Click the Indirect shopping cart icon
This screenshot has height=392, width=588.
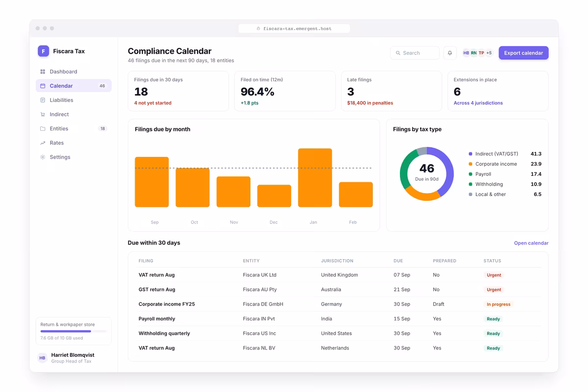click(x=43, y=114)
